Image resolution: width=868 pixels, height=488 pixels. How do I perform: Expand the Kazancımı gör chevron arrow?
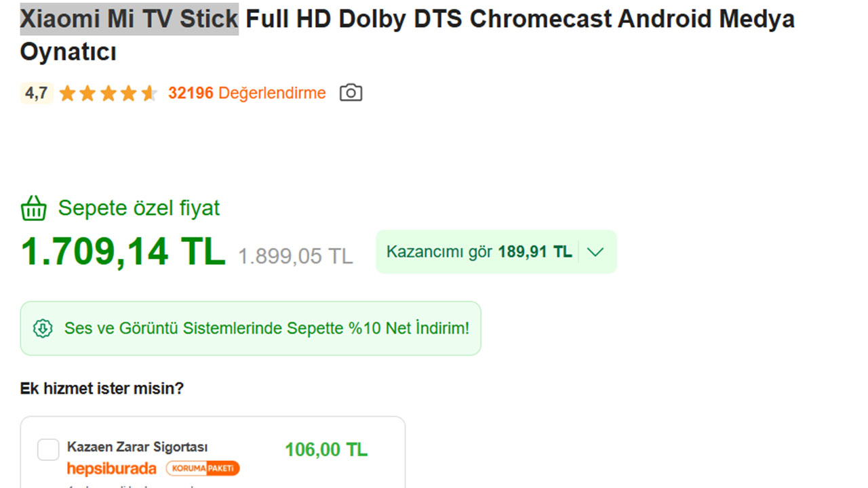pos(595,252)
